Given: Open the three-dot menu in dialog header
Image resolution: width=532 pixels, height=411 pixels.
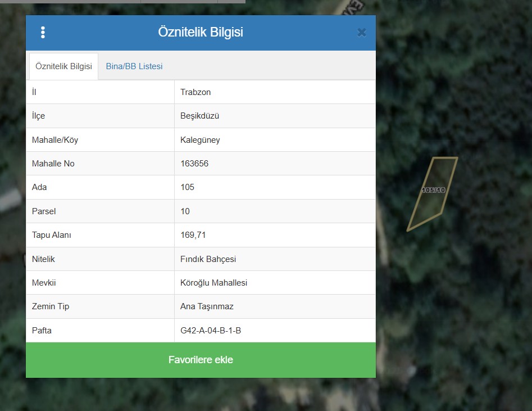Looking at the screenshot, I should point(43,33).
